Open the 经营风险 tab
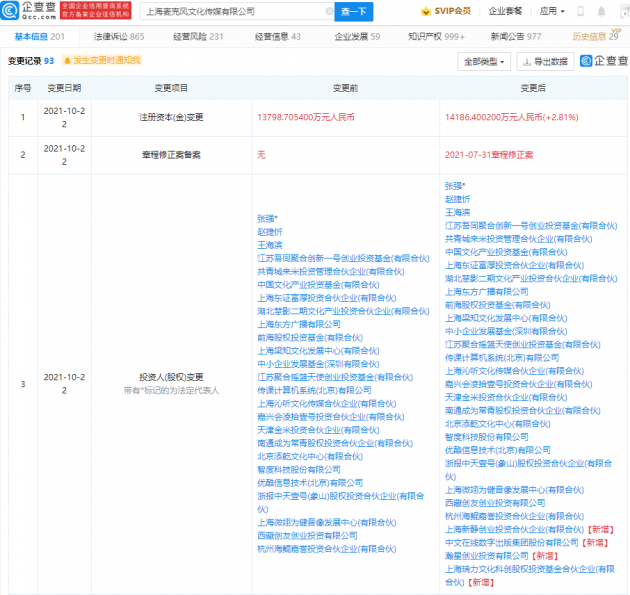Image resolution: width=630 pixels, height=595 pixels. coord(198,37)
